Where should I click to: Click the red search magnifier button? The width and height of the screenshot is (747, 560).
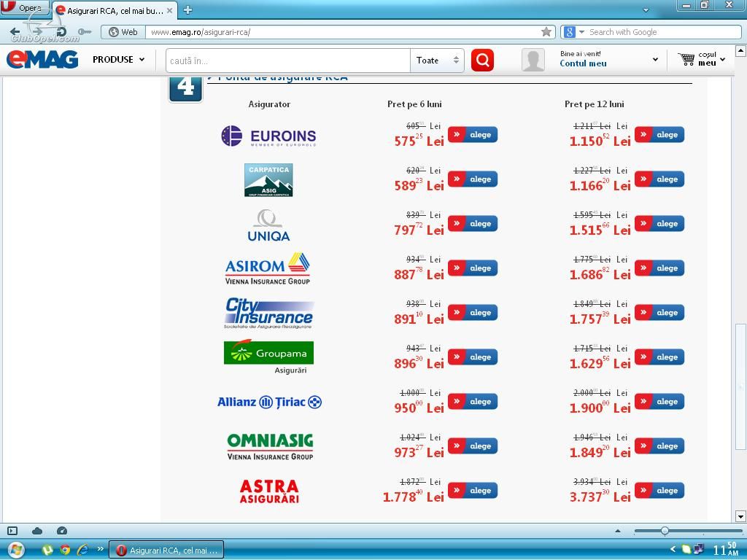click(x=482, y=60)
